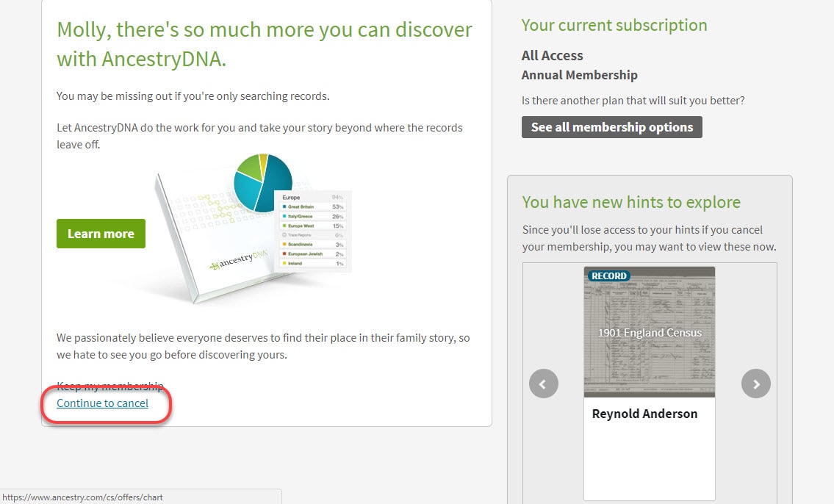
Task: Show previous hint with left arrow
Action: [544, 384]
